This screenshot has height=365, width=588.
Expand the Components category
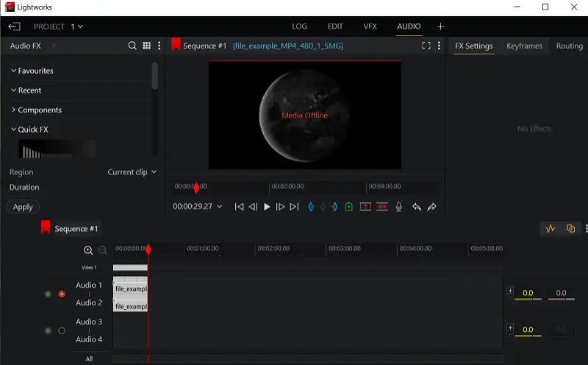39,110
